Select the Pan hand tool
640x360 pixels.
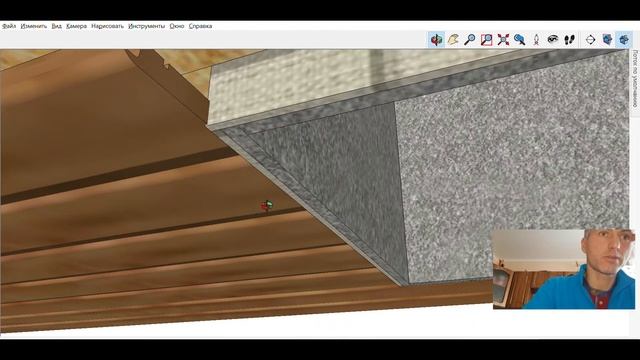(453, 40)
